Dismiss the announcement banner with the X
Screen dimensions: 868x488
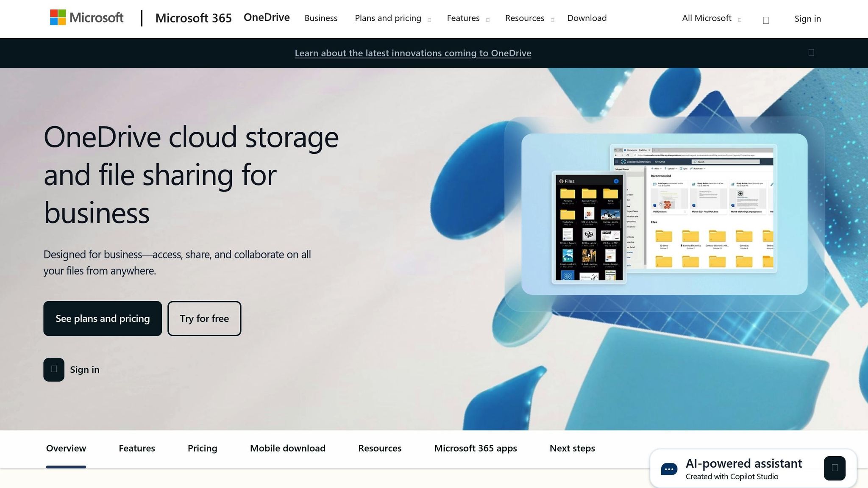811,52
